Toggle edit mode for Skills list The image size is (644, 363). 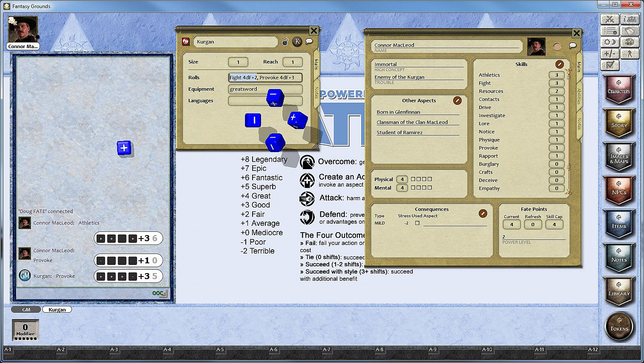click(559, 64)
